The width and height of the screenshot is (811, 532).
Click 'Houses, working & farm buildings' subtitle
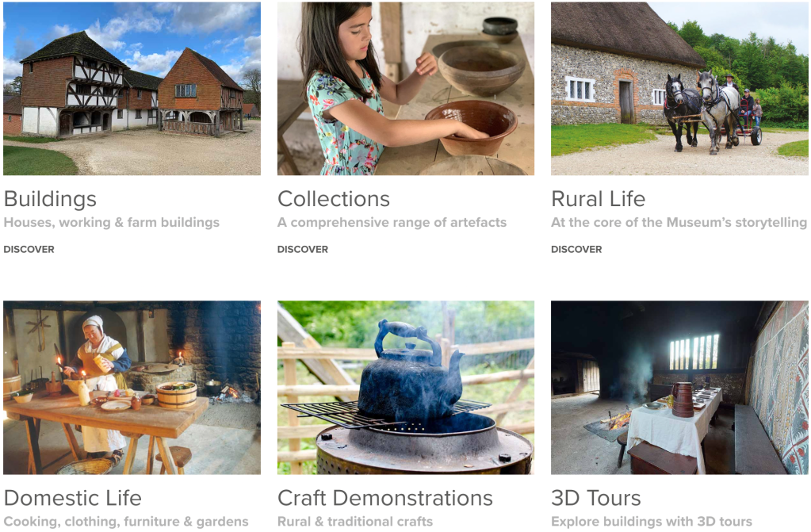[x=112, y=223]
